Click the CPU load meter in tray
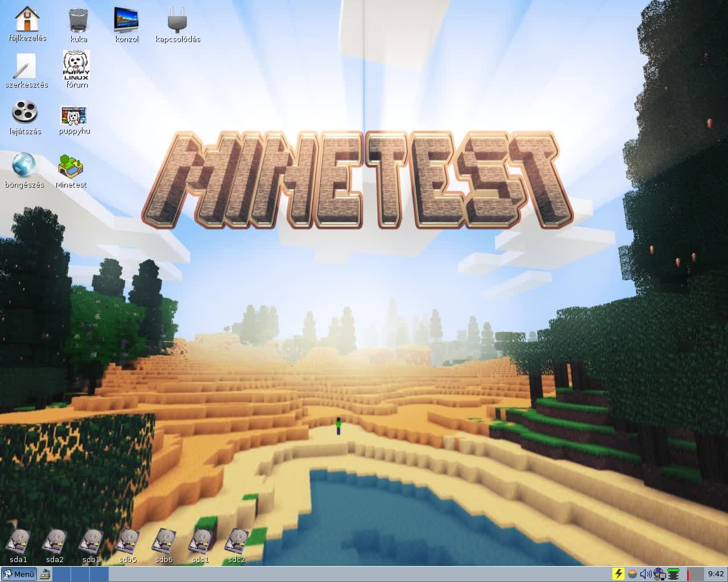Image resolution: width=728 pixels, height=582 pixels. point(694,574)
